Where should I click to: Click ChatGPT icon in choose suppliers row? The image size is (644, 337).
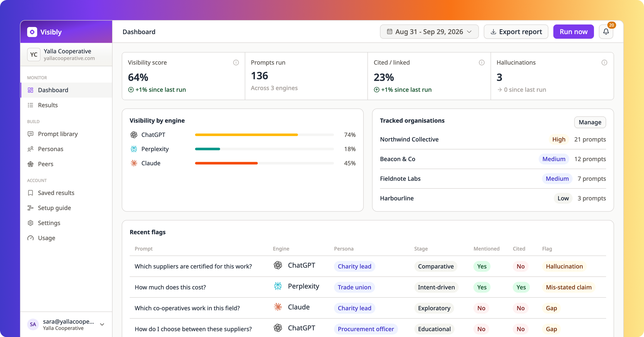click(x=278, y=328)
